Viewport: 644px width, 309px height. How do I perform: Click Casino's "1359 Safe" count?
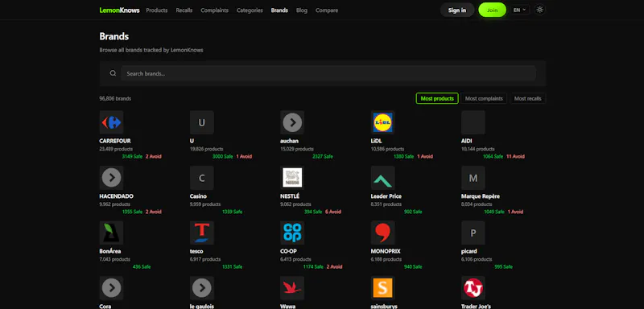(x=232, y=212)
